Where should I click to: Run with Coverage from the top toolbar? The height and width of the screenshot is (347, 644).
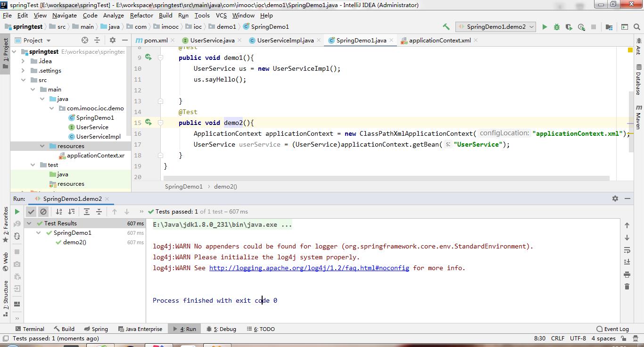click(x=569, y=27)
